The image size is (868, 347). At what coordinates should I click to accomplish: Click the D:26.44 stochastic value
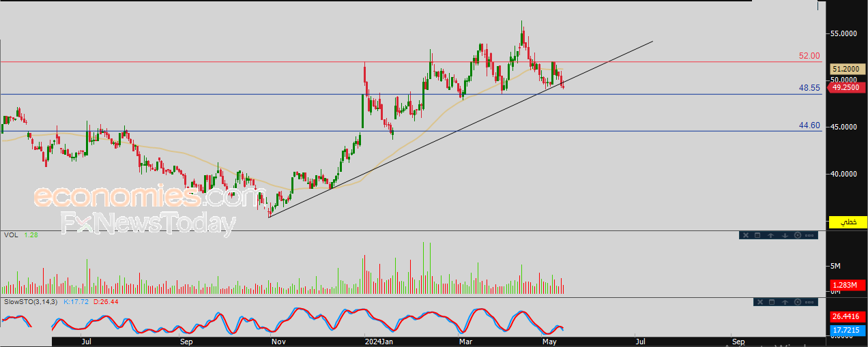105,301
